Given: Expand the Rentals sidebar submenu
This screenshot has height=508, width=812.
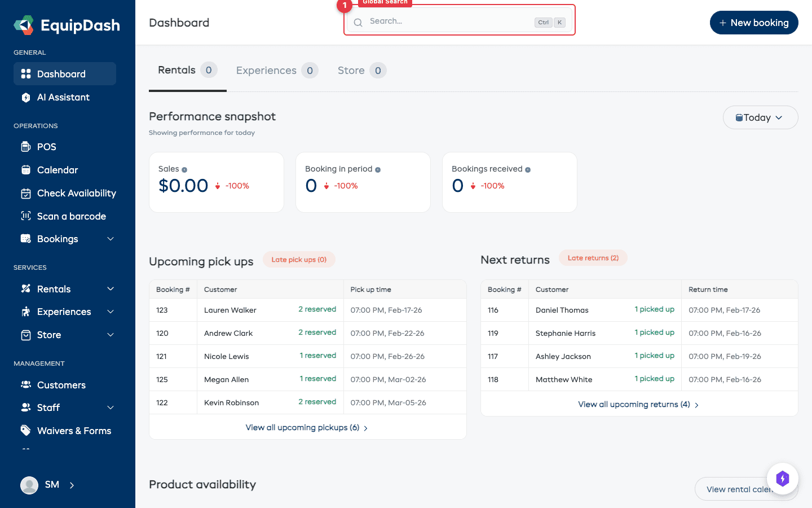Looking at the screenshot, I should pos(111,289).
